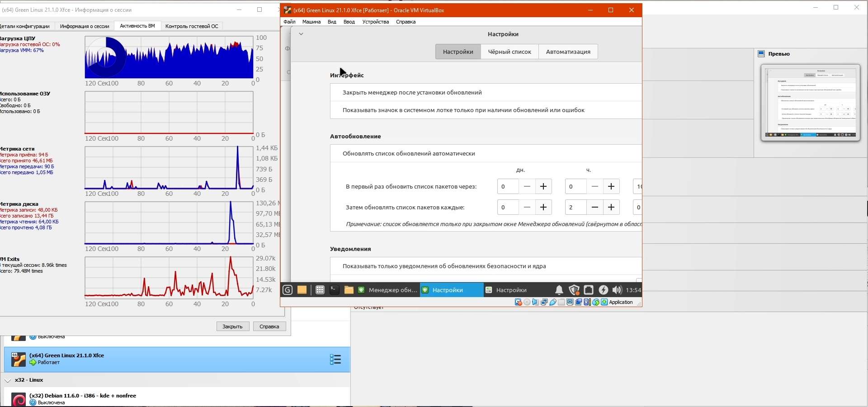This screenshot has width=868, height=407.
Task: Open the Информация о сессии tab
Action: (x=85, y=26)
